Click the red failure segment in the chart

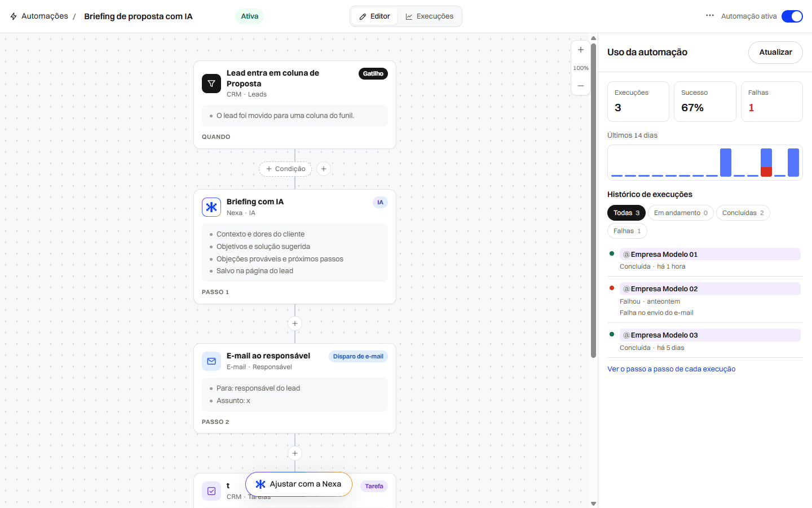coord(766,172)
